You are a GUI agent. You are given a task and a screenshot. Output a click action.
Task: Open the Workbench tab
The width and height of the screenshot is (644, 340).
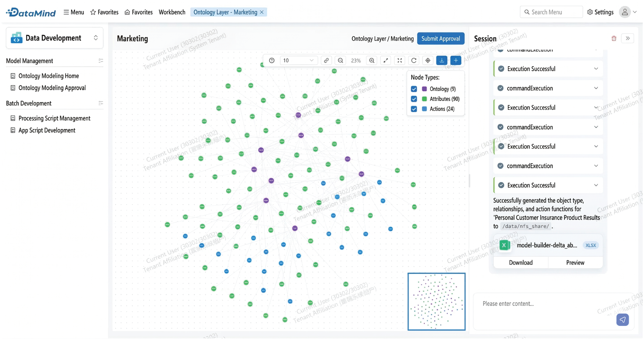(172, 12)
